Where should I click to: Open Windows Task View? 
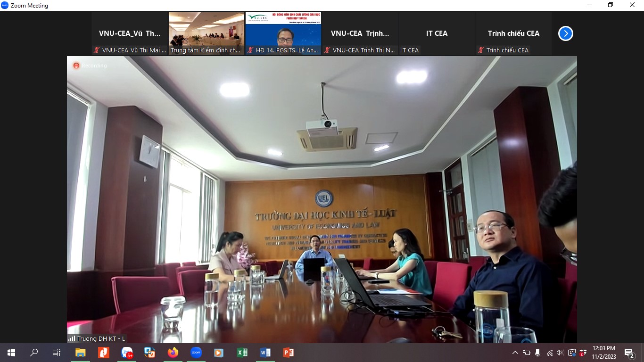[57, 353]
